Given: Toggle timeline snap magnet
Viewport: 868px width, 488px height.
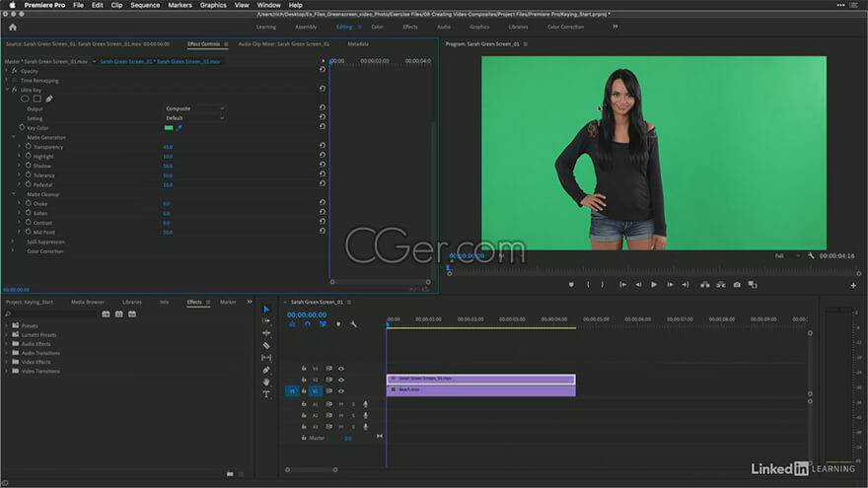Looking at the screenshot, I should [307, 324].
